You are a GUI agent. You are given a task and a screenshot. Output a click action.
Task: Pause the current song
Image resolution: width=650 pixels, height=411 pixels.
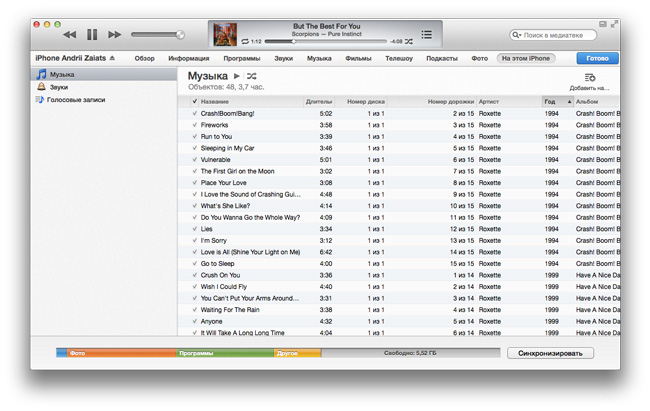pos(92,34)
